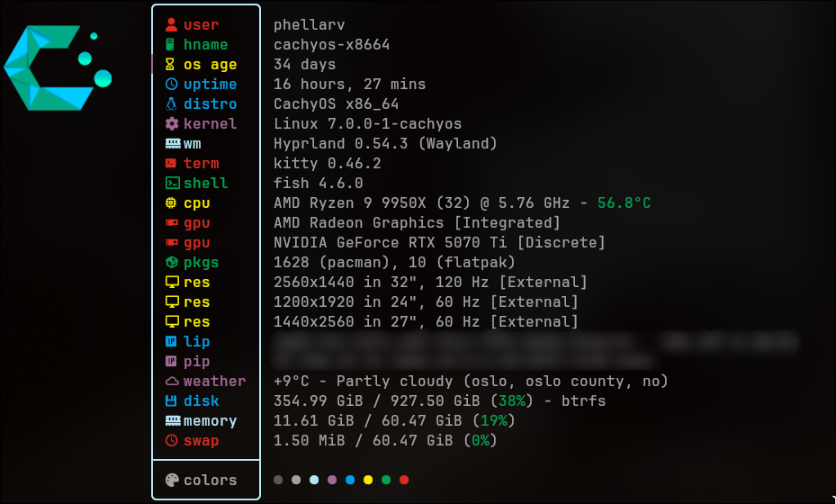The height and width of the screenshot is (504, 836).
Task: Click 'kitty 0.46.2' terminal text
Action: click(x=328, y=163)
